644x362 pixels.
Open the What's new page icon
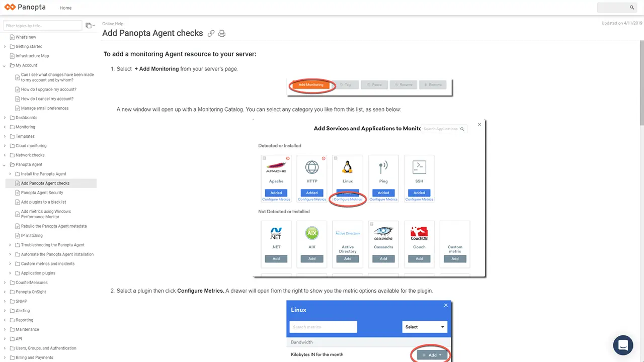tap(12, 37)
